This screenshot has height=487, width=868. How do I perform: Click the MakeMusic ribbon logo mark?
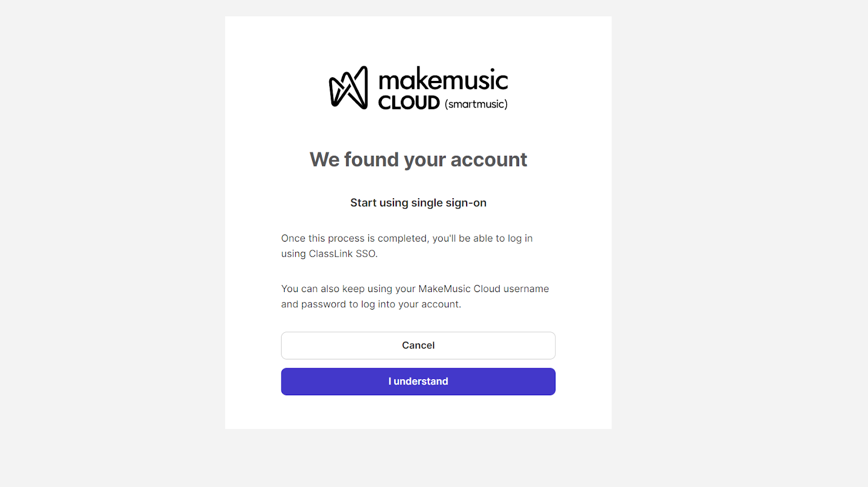[348, 87]
